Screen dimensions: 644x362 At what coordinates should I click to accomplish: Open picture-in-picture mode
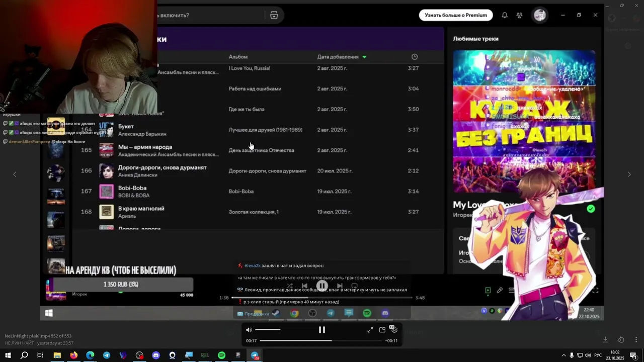click(x=382, y=330)
